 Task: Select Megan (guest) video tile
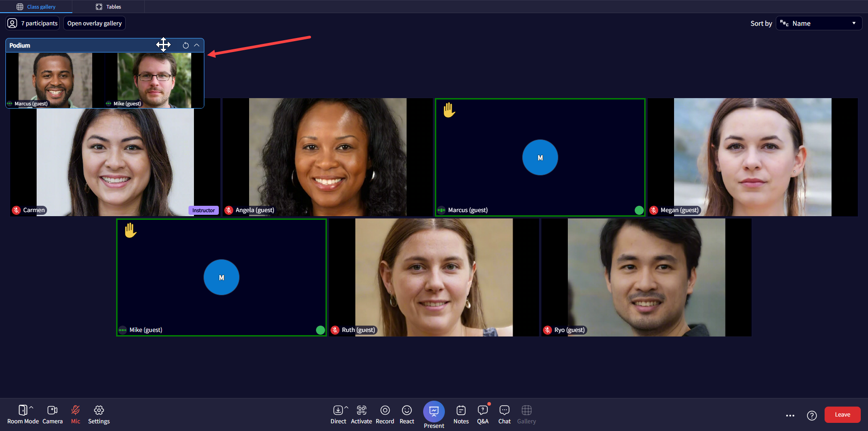pyautogui.click(x=753, y=157)
